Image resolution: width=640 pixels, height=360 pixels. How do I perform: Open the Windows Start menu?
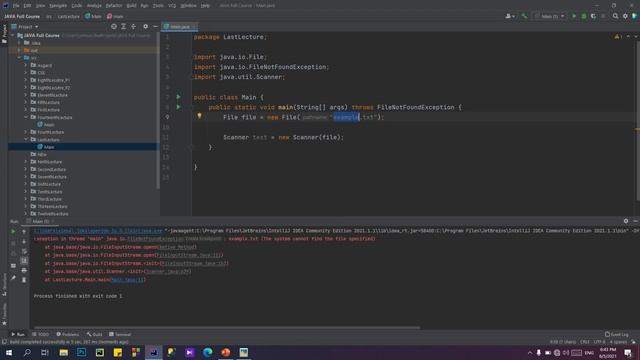9,352
